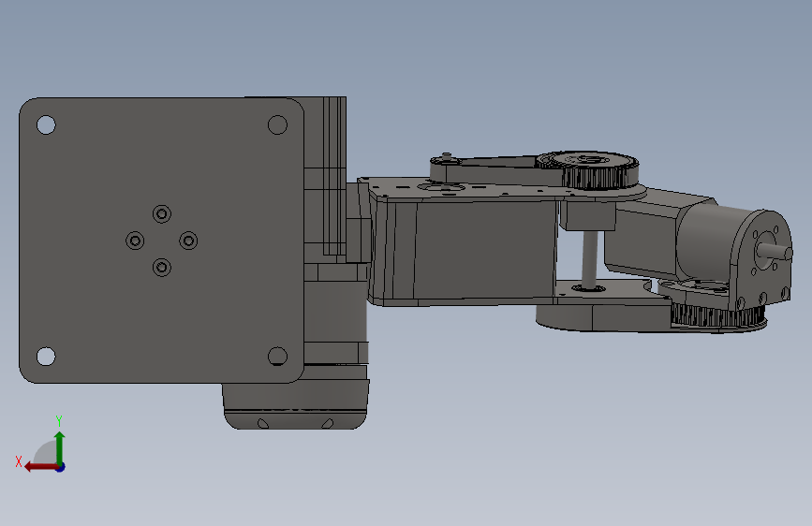812x526 pixels.
Task: Click the red X axis arrow of triad
Action: tap(40, 467)
